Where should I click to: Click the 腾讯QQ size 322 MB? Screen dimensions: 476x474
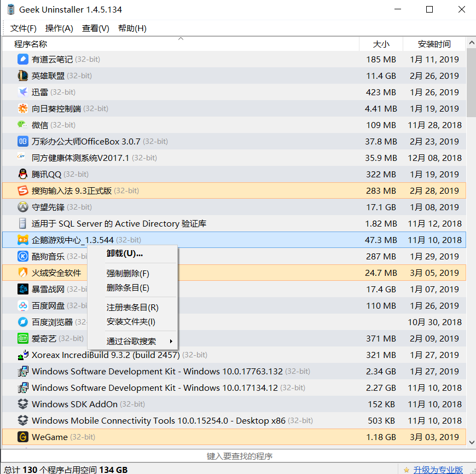[381, 174]
